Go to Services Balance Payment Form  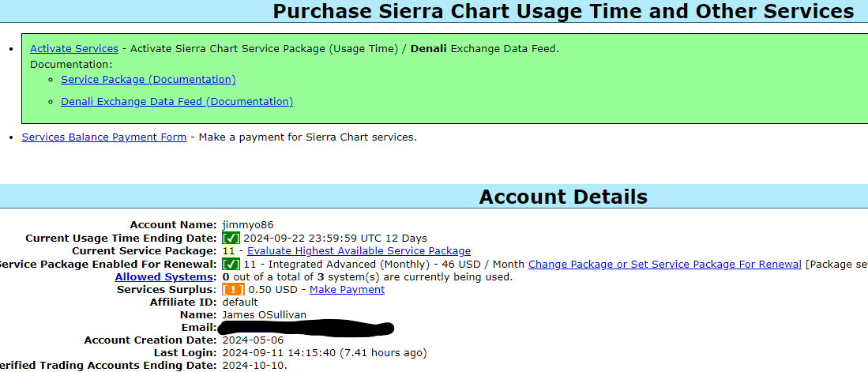coord(104,137)
